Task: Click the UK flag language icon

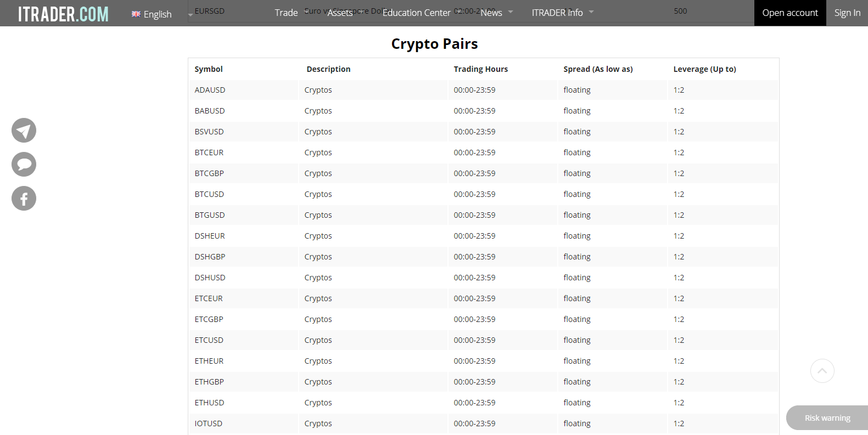Action: (136, 14)
